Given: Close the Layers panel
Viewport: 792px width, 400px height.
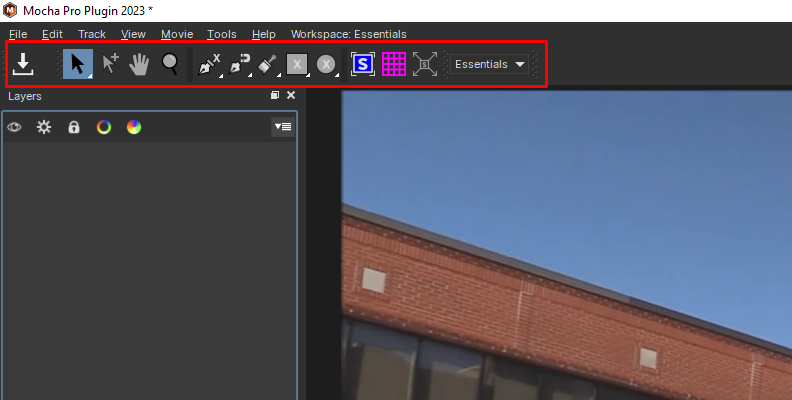Looking at the screenshot, I should [x=291, y=95].
